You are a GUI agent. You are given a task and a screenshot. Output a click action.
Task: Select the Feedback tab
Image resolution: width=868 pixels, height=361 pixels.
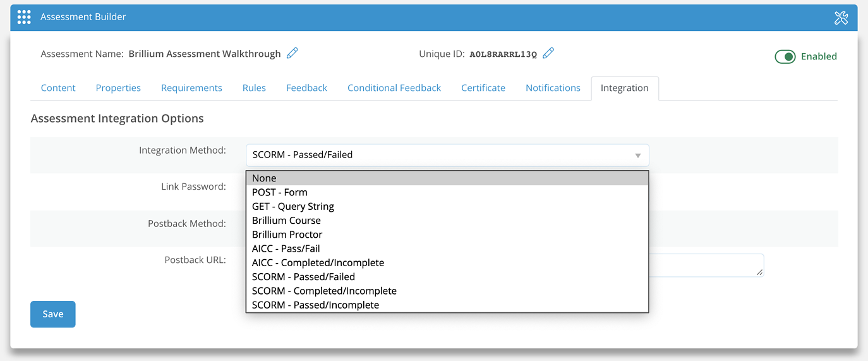[x=306, y=88]
